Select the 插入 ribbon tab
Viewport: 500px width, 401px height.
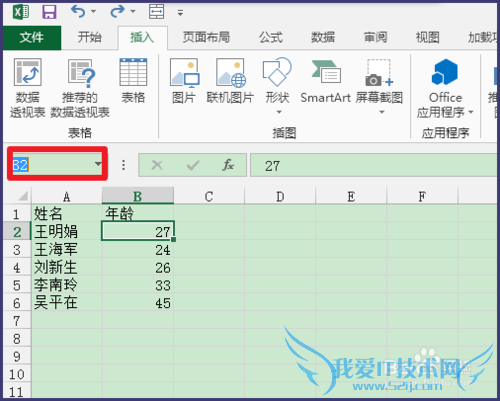click(142, 37)
